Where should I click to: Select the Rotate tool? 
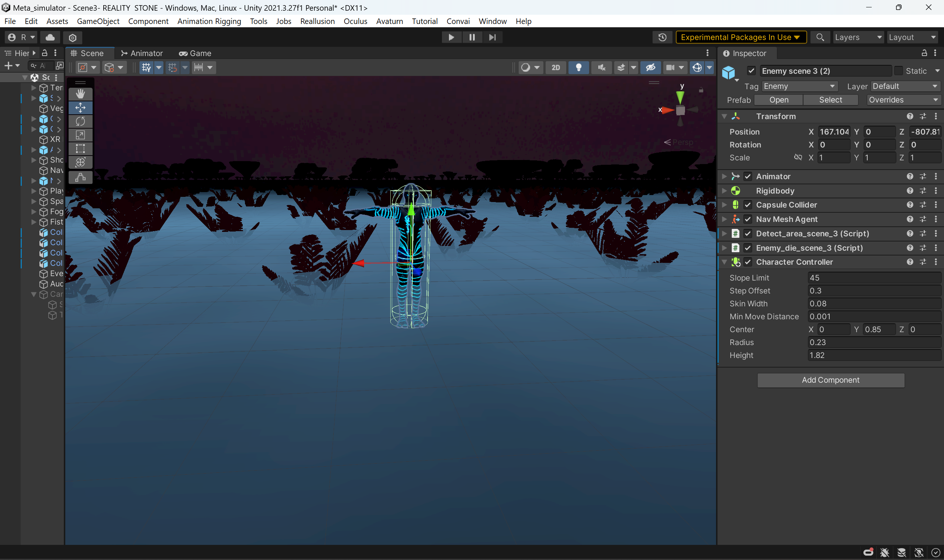click(80, 121)
